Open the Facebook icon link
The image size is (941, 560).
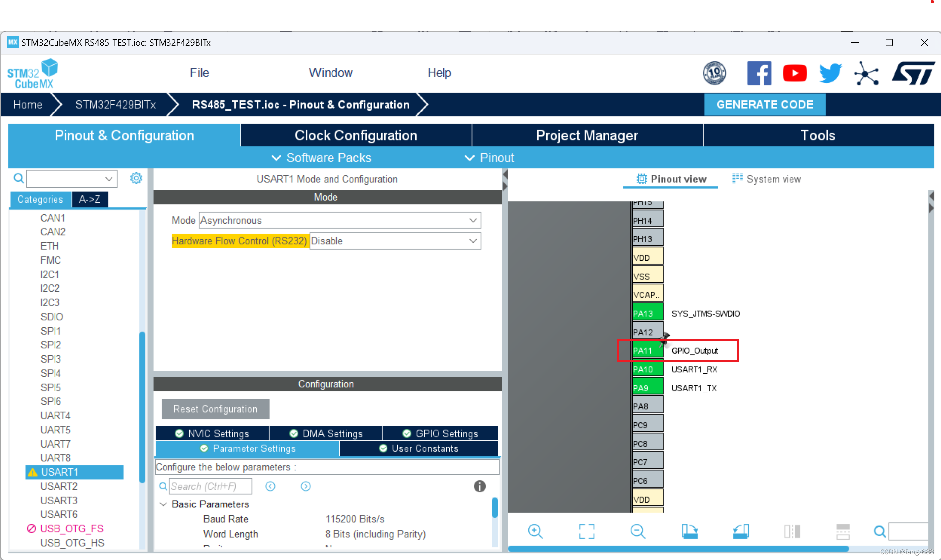pyautogui.click(x=759, y=73)
